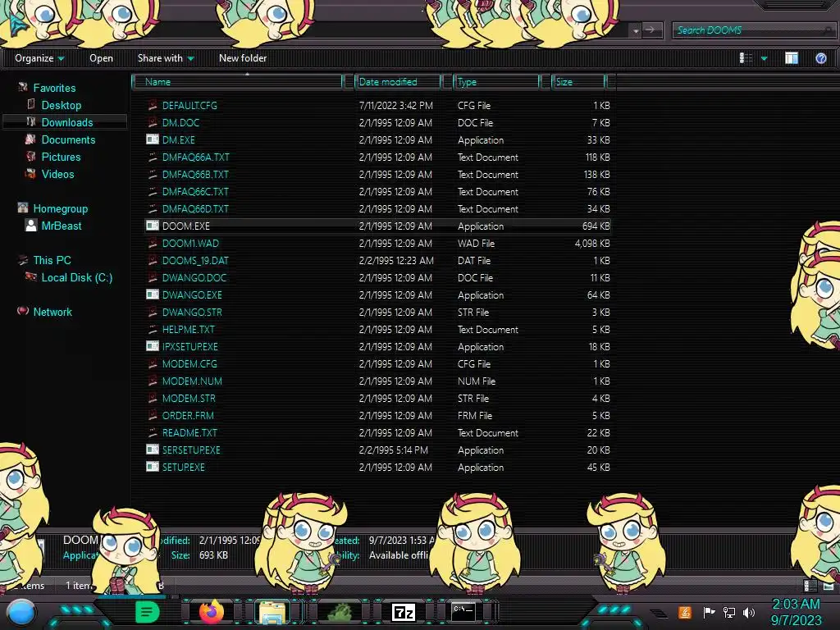Open 7-Zip from the taskbar

[x=404, y=612]
